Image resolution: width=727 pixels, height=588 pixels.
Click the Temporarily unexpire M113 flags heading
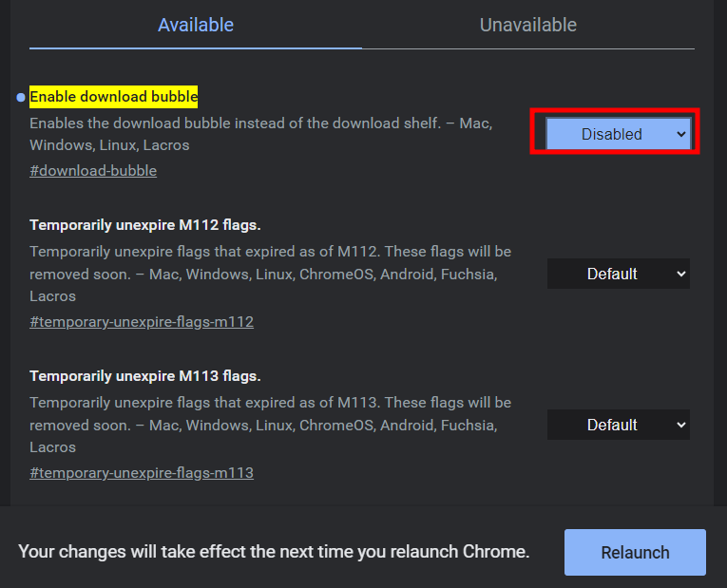pyautogui.click(x=145, y=376)
